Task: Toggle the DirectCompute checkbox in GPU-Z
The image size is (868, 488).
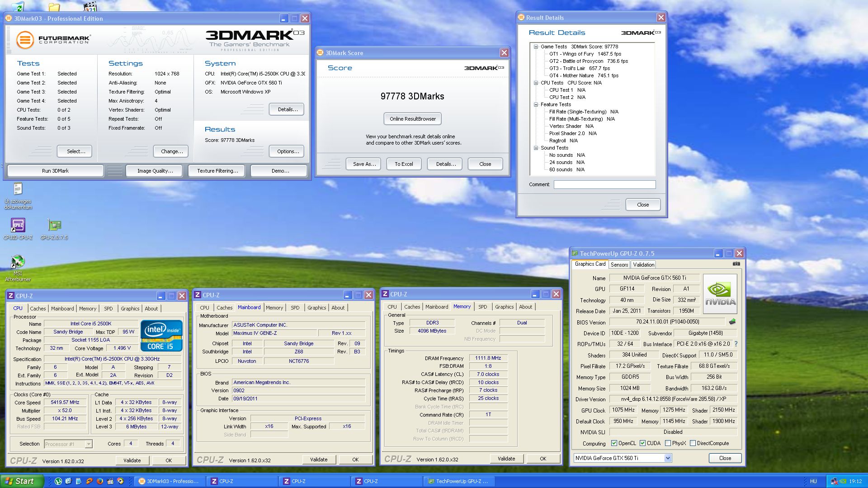Action: tap(693, 443)
